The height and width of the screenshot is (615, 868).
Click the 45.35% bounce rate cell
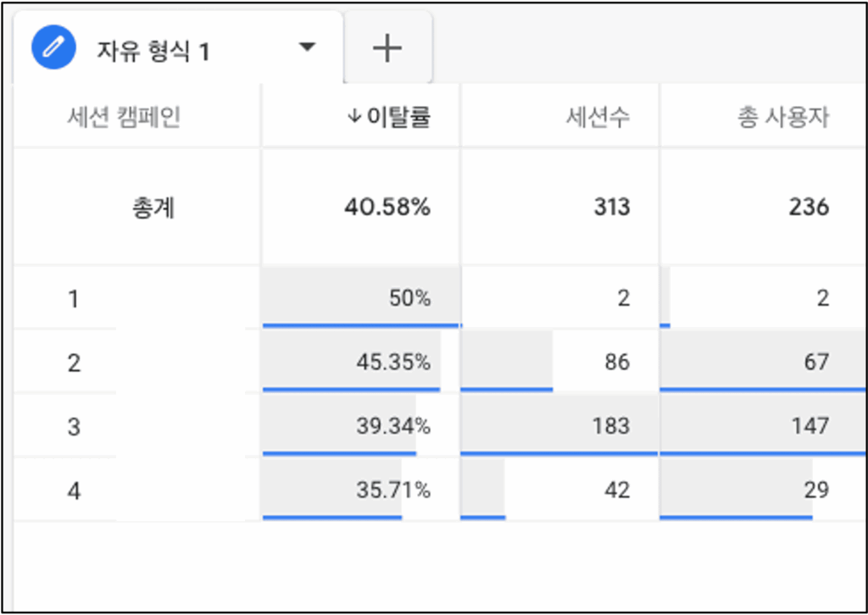pos(393,363)
